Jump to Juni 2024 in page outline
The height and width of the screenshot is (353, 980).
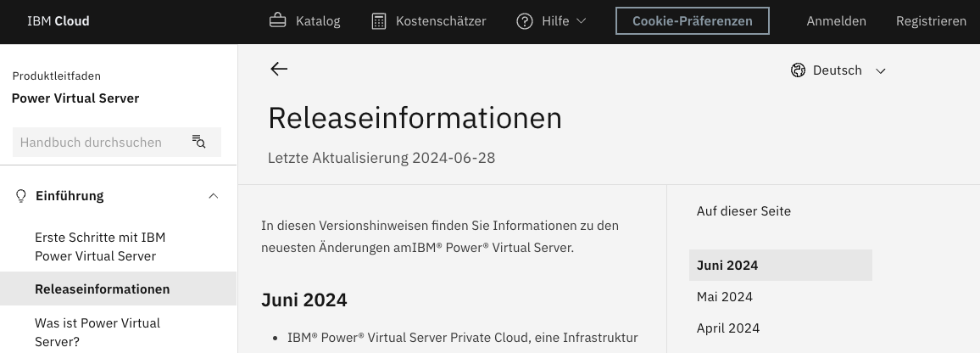click(x=781, y=266)
